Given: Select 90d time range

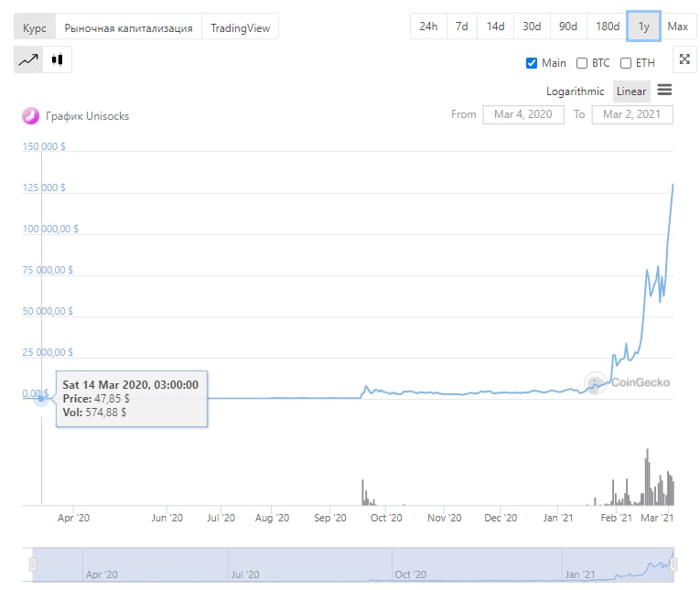Looking at the screenshot, I should [x=568, y=27].
